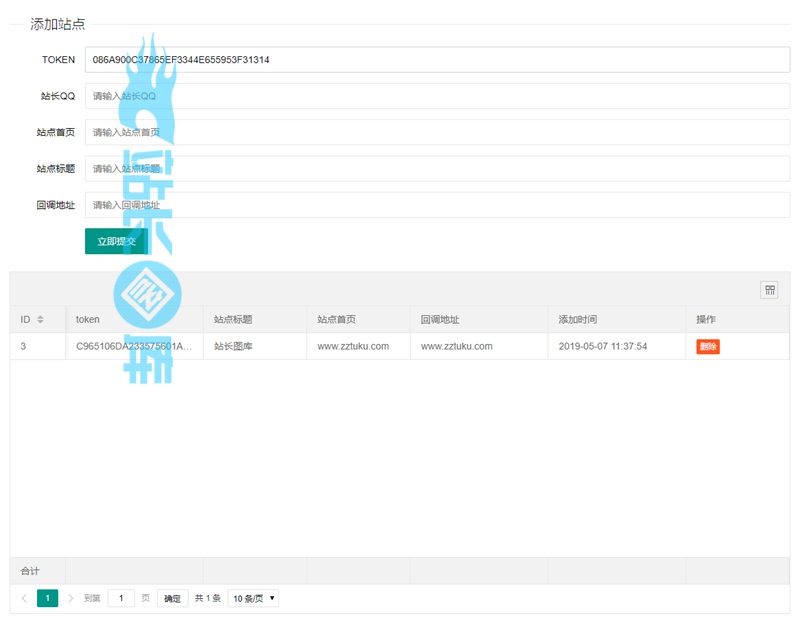Screen dimensions: 800x625
Task: Focus the TOKEN input field
Action: coord(437,60)
